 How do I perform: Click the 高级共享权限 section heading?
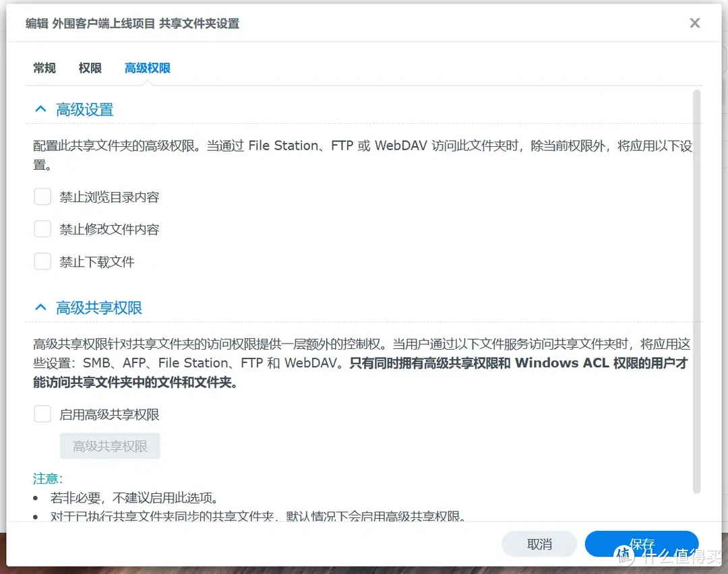(x=98, y=307)
